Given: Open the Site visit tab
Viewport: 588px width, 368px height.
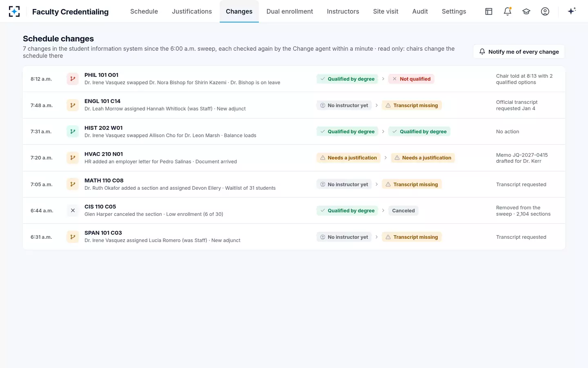Looking at the screenshot, I should click(386, 11).
